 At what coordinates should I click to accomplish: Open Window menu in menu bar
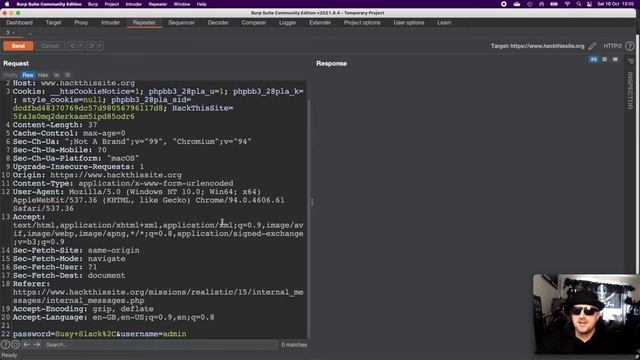(182, 4)
